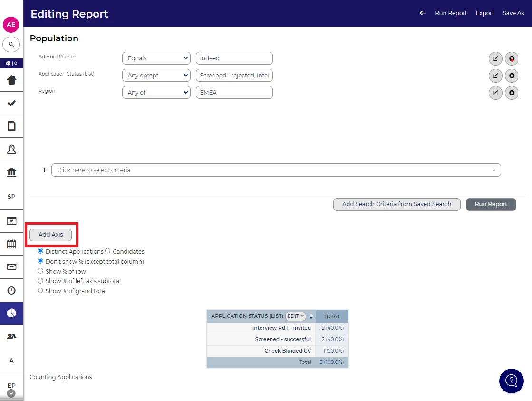Open the Any except operator dropdown
This screenshot has height=401, width=532.
(x=156, y=75)
